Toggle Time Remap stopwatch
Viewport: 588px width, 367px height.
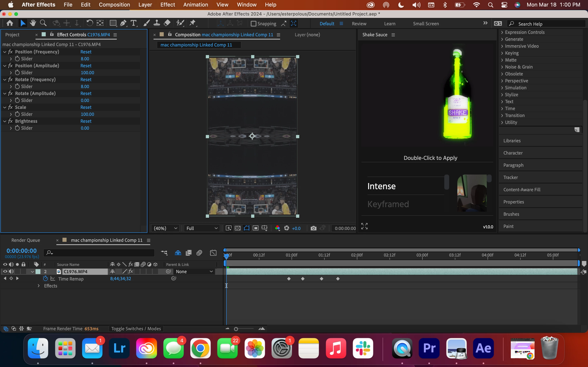(46, 279)
